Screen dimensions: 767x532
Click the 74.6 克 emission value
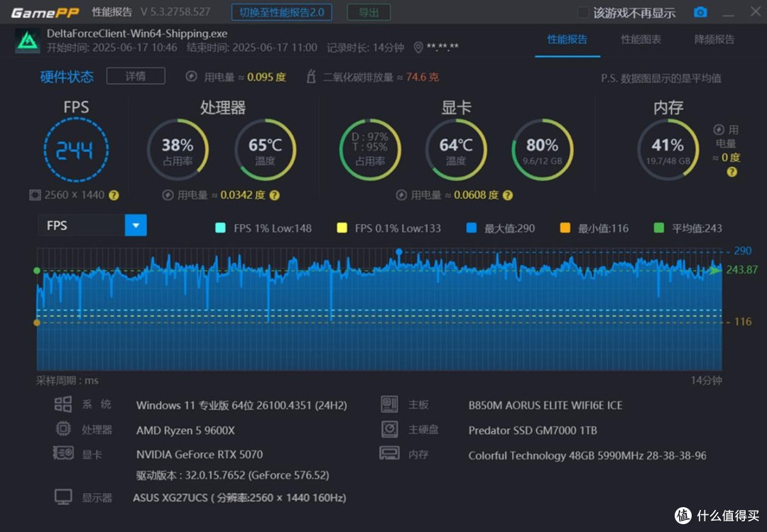(x=422, y=77)
